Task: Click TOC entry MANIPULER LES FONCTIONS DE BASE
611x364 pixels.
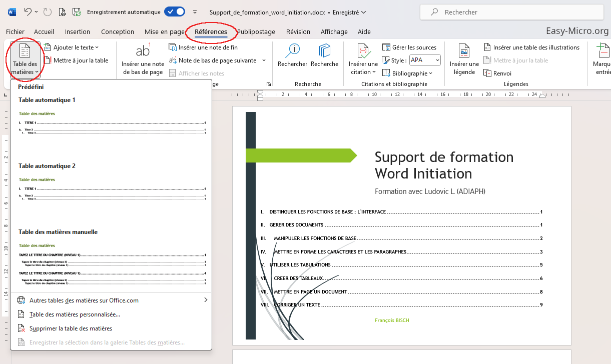Action: [315, 238]
